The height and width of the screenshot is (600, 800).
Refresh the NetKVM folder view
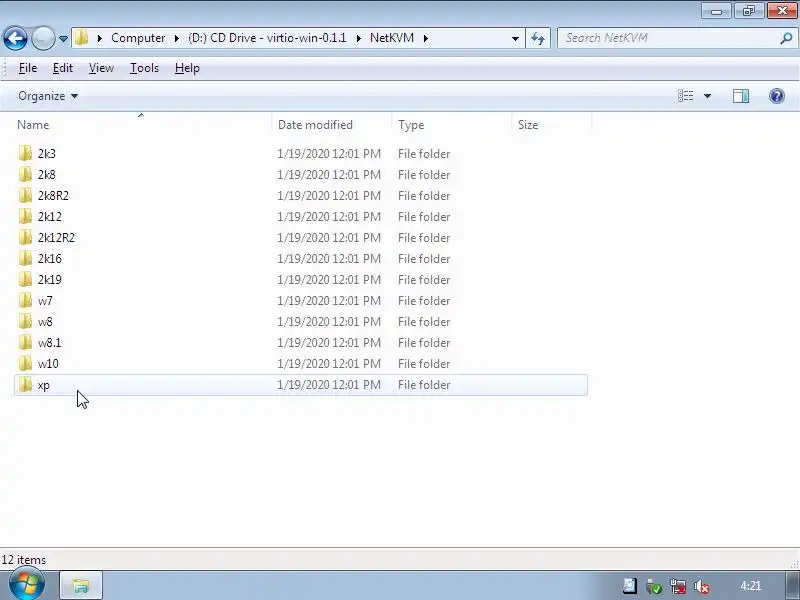coord(538,38)
